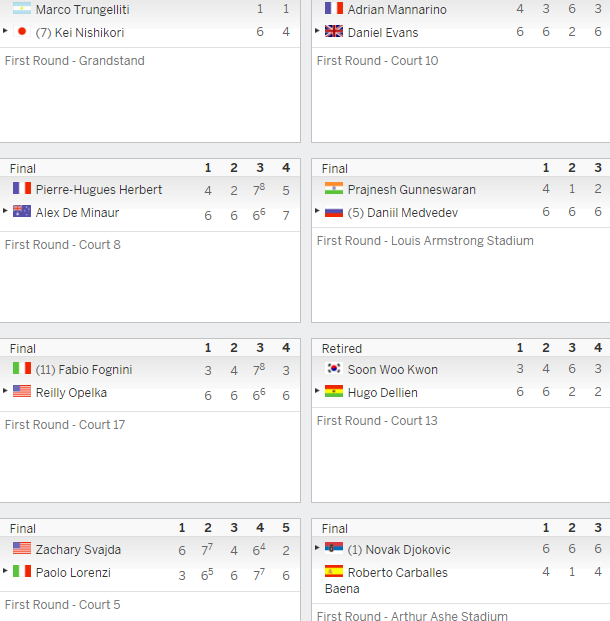Click First Round - Louis Armstrong Stadium text
This screenshot has width=610, height=621.
point(425,241)
